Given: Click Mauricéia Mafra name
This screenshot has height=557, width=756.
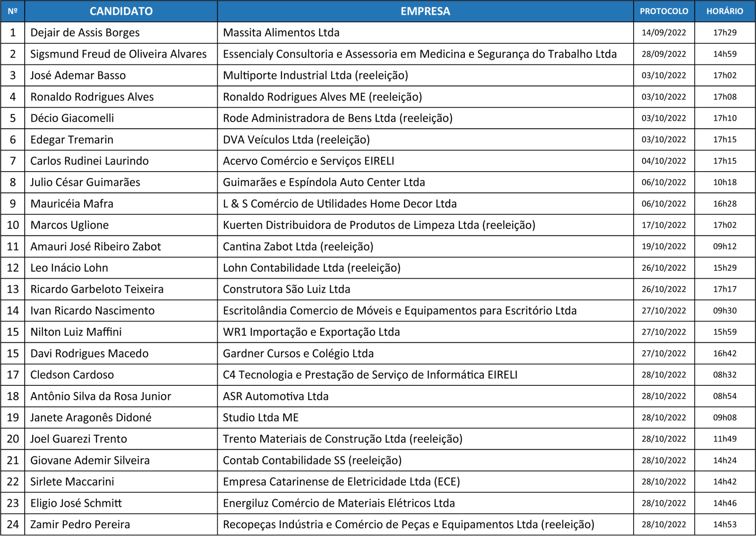Looking at the screenshot, I should (x=72, y=204).
